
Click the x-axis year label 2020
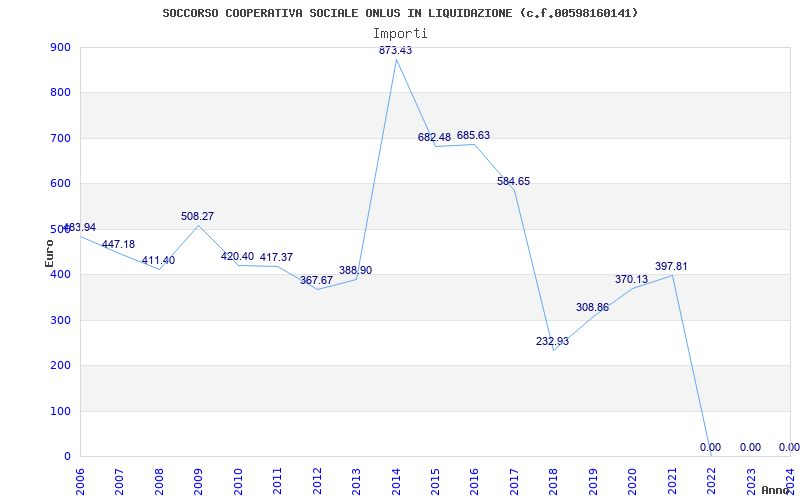point(634,481)
